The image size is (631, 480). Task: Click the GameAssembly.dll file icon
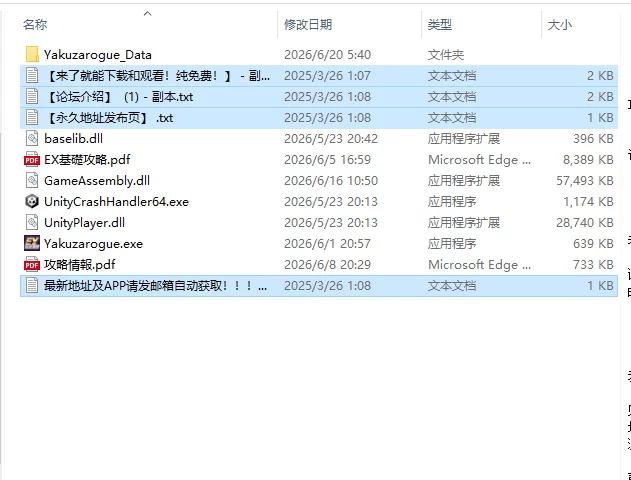[32, 180]
